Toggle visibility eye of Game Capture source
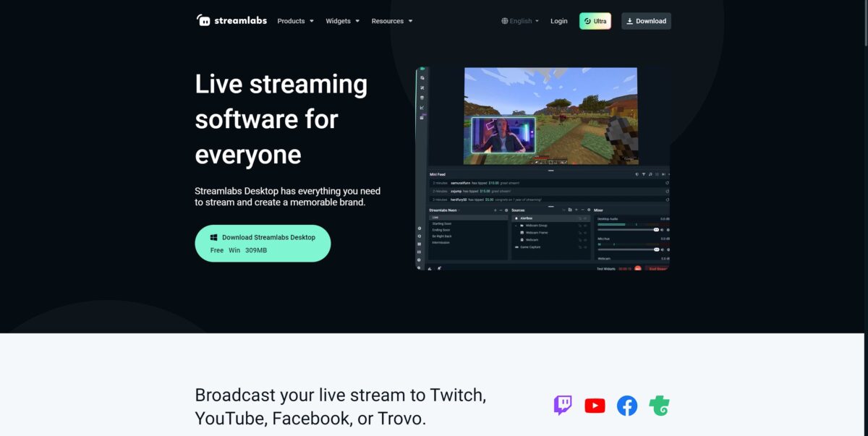Screen dimensions: 868x436 [x=585, y=247]
